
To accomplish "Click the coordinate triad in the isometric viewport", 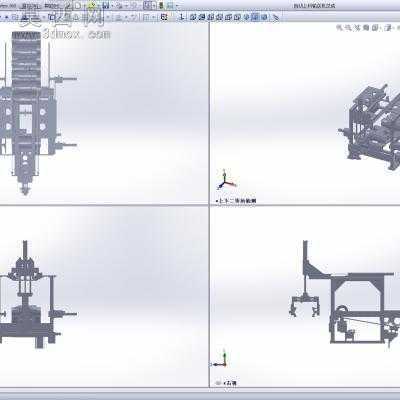I will click(x=226, y=180).
